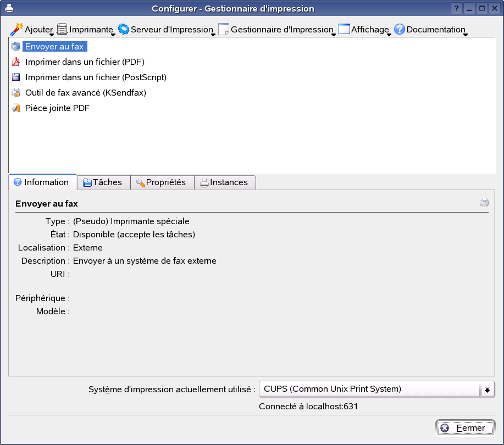Open the Ajouter dropdown arrow
Image resolution: width=504 pixels, height=445 pixels.
pyautogui.click(x=52, y=35)
